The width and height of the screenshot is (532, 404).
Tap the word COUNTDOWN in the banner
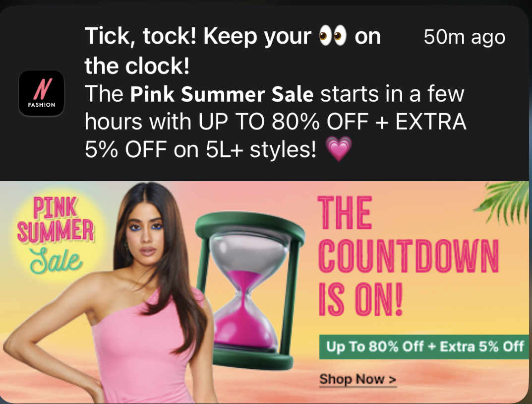409,256
